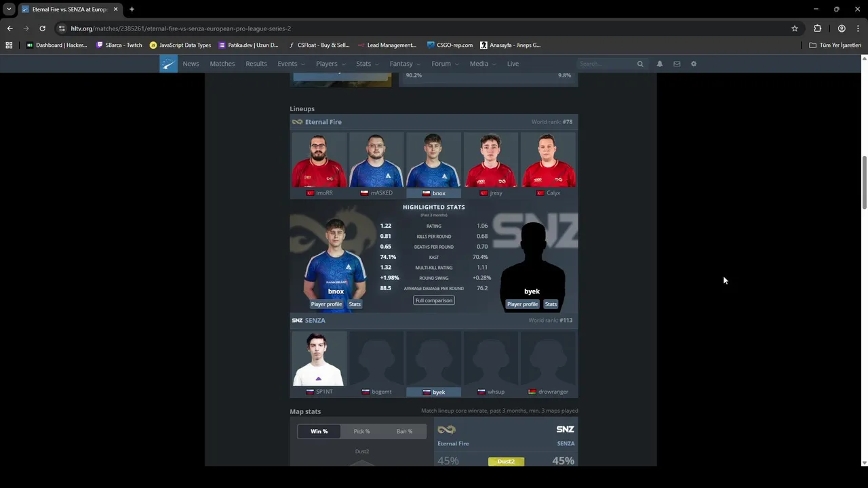The height and width of the screenshot is (488, 868).
Task: Expand the Events dropdown menu
Action: click(292, 64)
